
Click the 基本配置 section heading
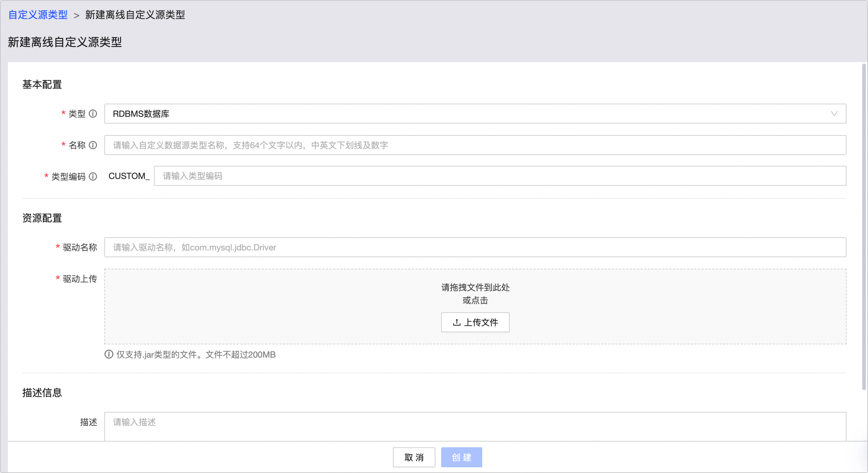click(42, 85)
